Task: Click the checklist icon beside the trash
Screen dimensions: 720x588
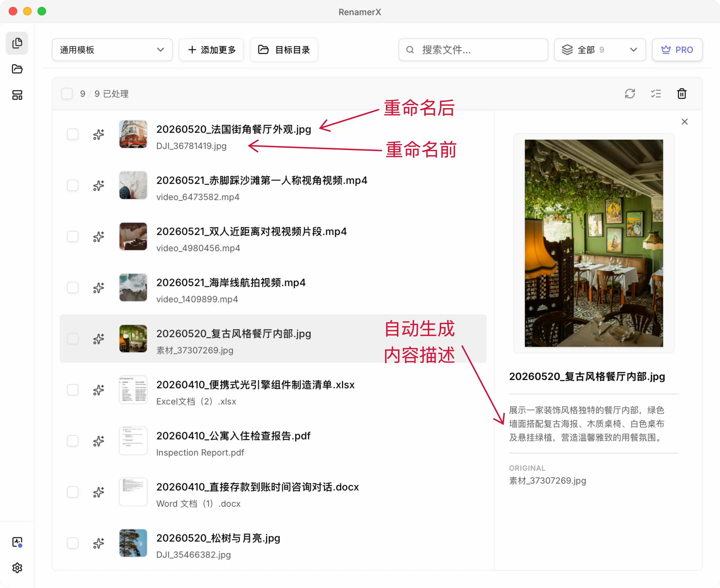Action: (656, 94)
